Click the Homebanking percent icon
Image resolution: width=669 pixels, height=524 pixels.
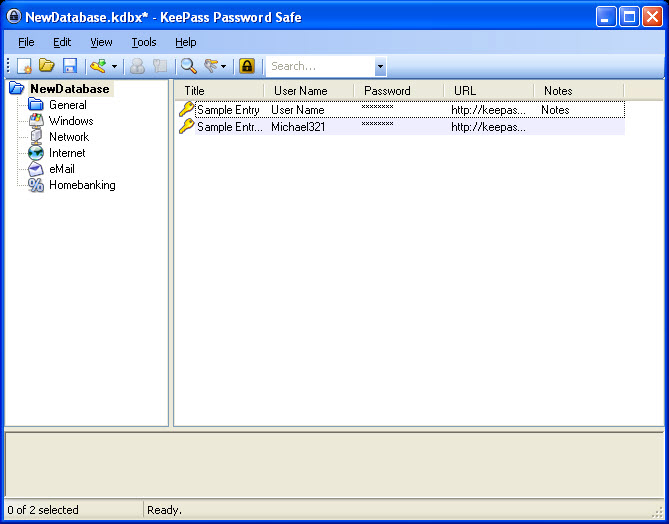(x=36, y=185)
